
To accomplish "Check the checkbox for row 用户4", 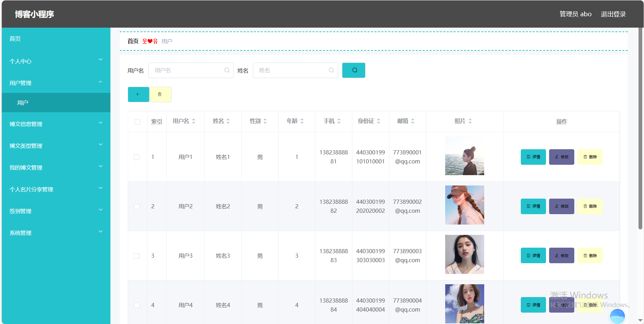I will coord(137,305).
